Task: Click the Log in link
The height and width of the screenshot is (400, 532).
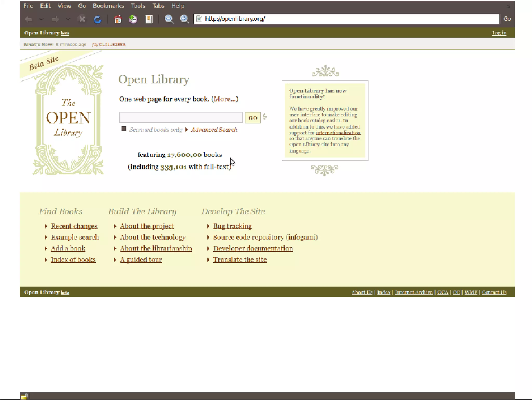Action: [499, 33]
